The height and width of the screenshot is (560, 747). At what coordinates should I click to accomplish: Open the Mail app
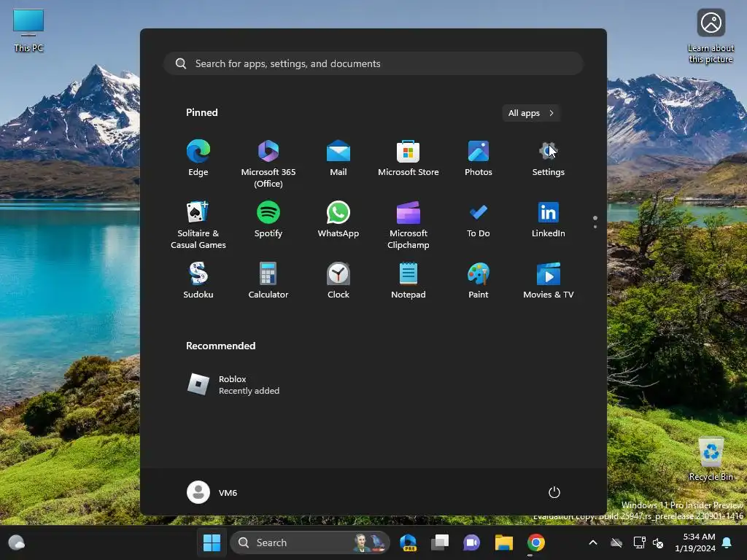point(338,159)
